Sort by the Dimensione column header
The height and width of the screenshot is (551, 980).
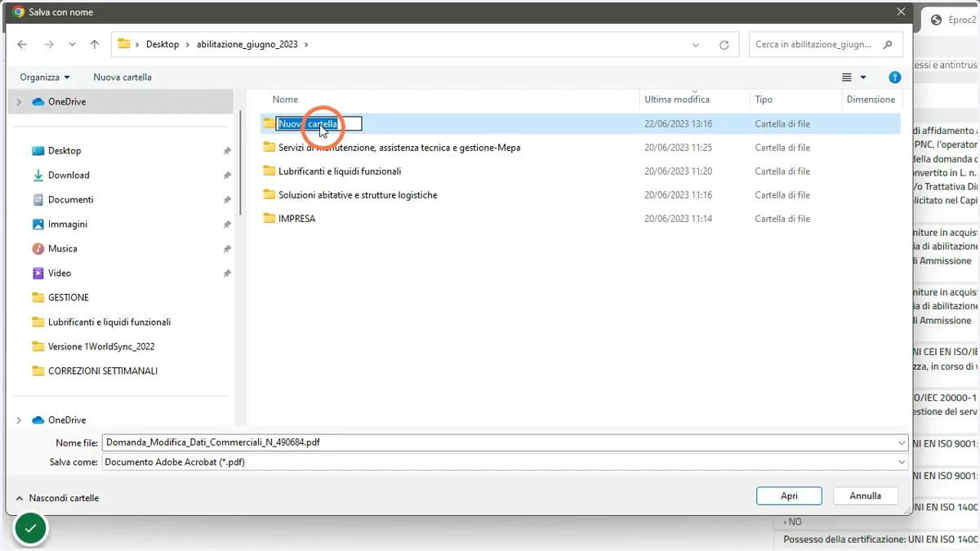[x=871, y=100]
